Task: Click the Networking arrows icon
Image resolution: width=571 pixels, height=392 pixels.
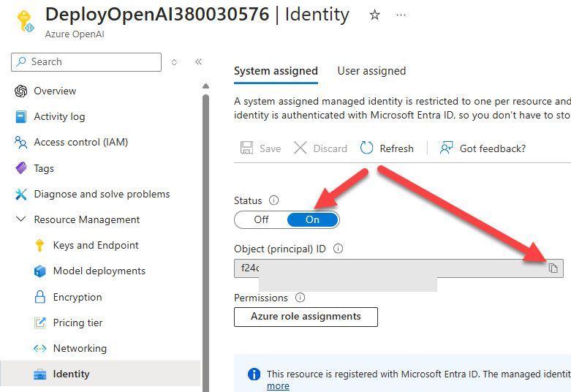Action: click(39, 349)
